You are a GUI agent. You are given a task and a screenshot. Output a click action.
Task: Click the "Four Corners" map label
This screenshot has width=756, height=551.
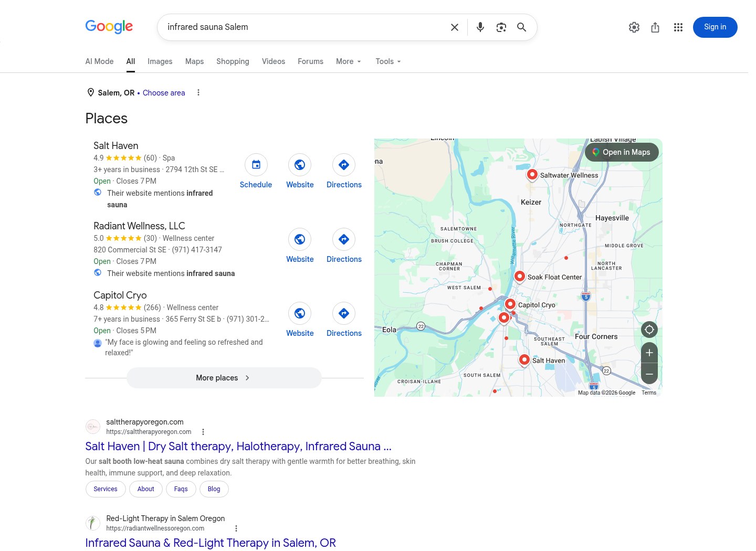point(596,336)
